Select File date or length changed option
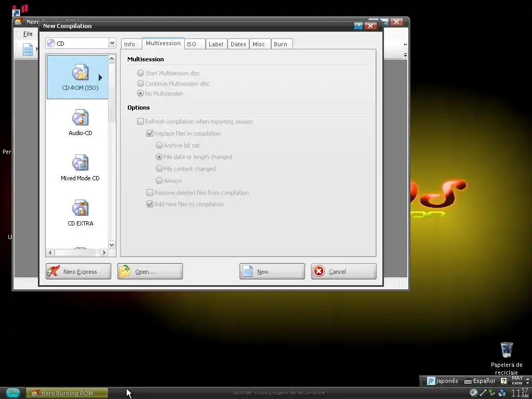This screenshot has height=399, width=532. pyautogui.click(x=194, y=157)
